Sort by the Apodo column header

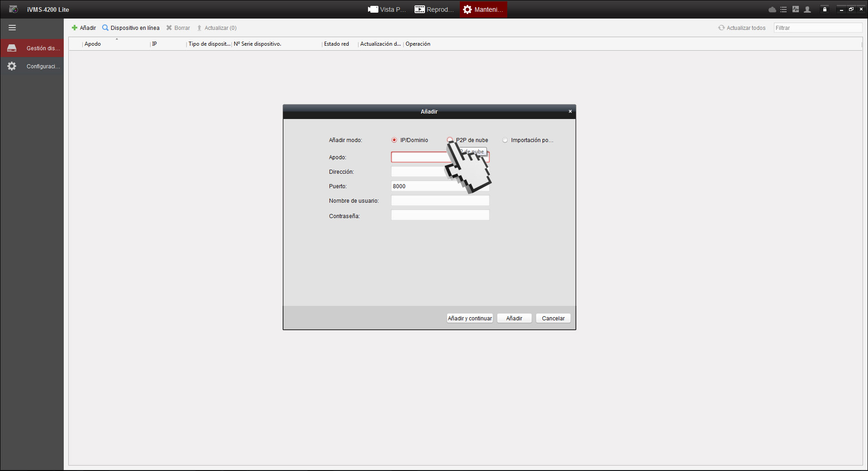116,44
